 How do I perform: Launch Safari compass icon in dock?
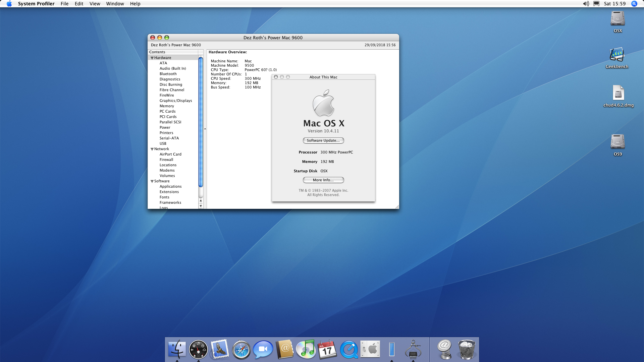(x=241, y=350)
